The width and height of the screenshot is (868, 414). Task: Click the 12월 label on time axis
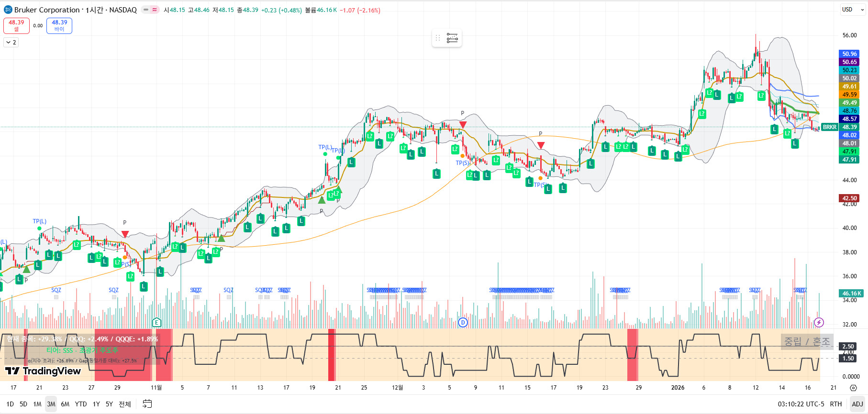point(397,388)
